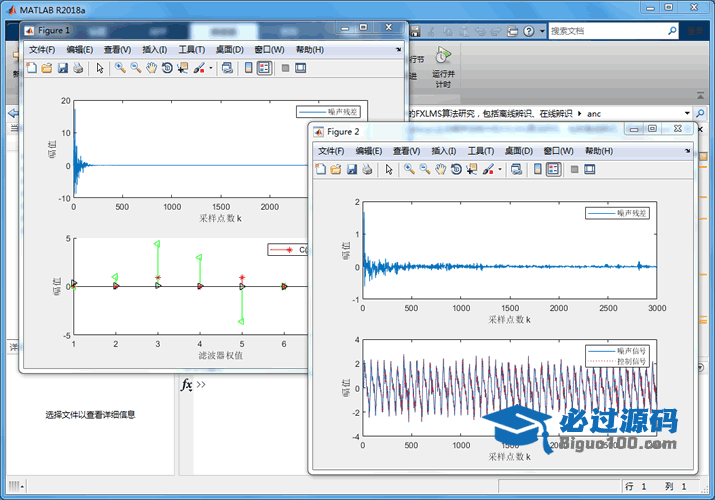
Task: Open the quick access toolbar dropdown arrow
Action: click(542, 31)
